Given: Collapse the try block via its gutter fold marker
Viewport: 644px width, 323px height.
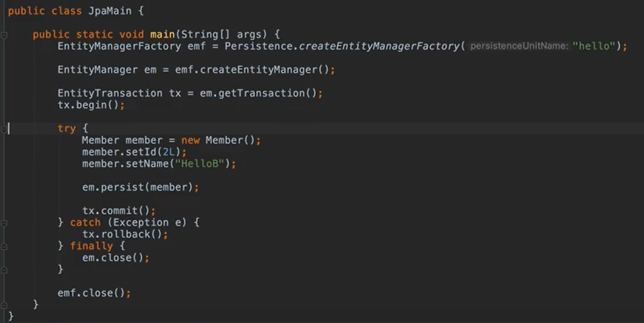Looking at the screenshot, I should (4, 129).
